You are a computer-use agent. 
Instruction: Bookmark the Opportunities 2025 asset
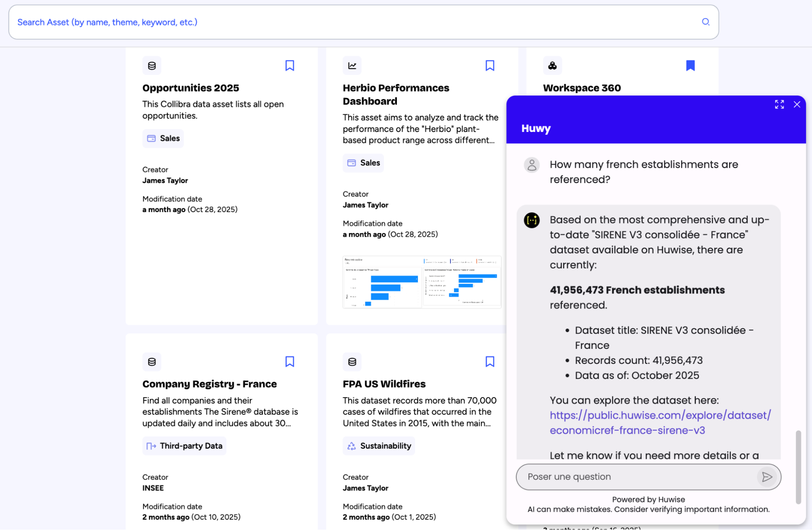click(x=289, y=65)
